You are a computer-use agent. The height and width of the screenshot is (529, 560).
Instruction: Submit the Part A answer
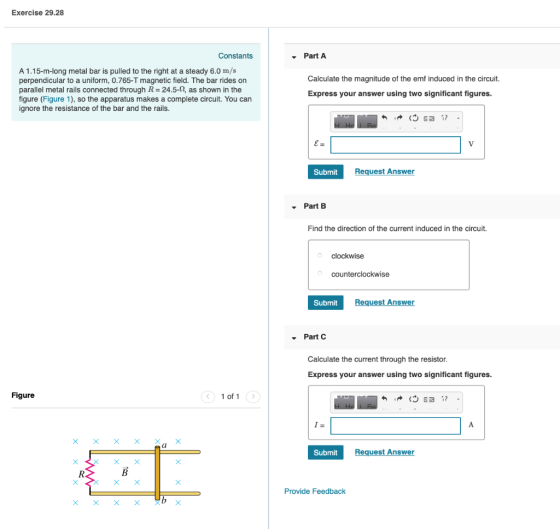[325, 172]
